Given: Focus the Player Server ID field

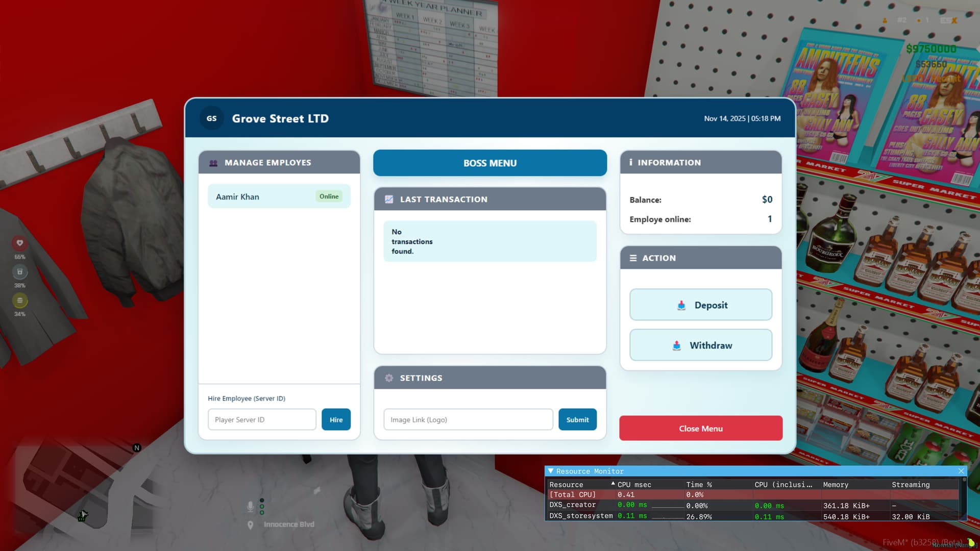Looking at the screenshot, I should [262, 419].
